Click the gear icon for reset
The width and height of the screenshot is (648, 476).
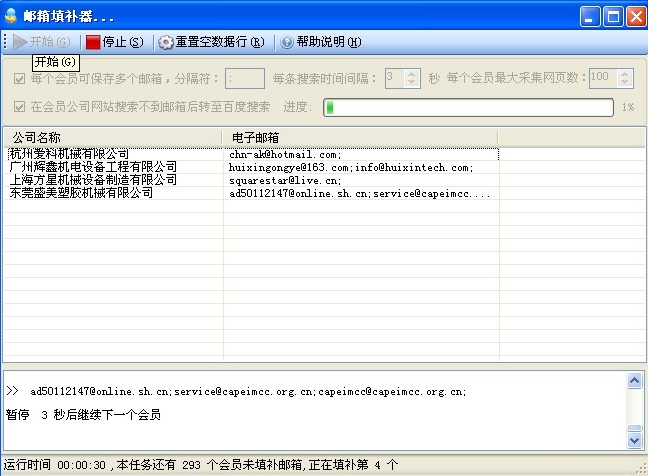coord(166,42)
